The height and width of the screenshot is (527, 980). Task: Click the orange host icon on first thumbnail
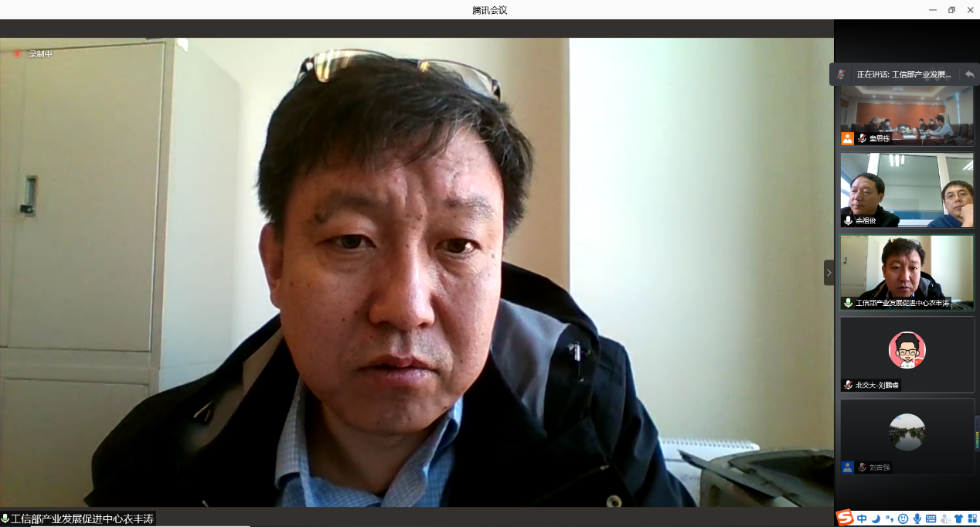point(848,138)
